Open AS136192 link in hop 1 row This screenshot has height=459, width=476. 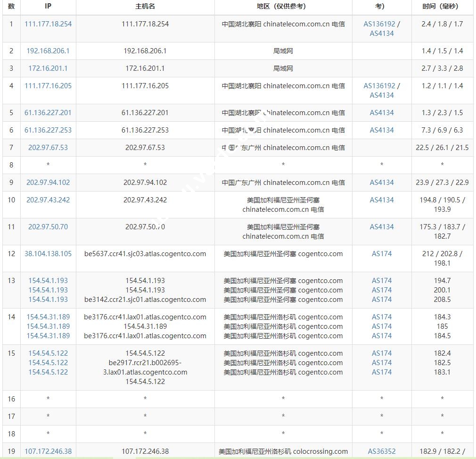coord(379,24)
